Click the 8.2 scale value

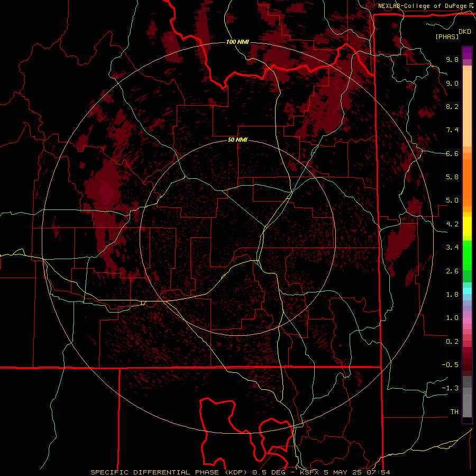pyautogui.click(x=452, y=106)
